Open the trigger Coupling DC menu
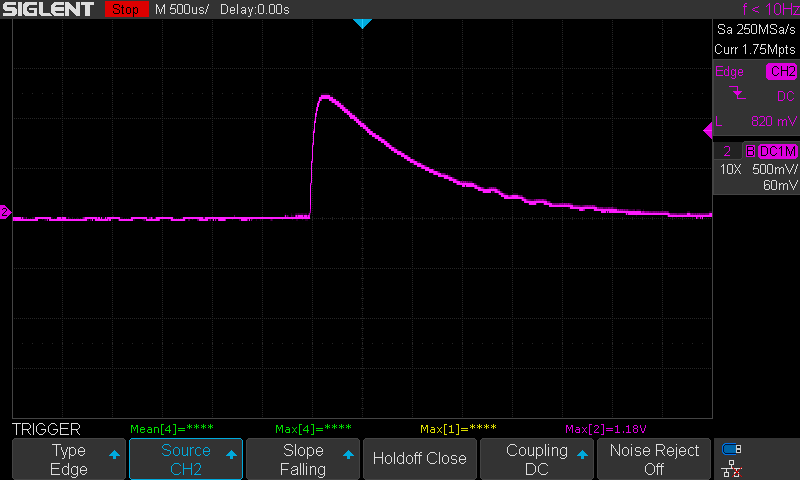Image resolution: width=800 pixels, height=480 pixels. click(x=537, y=459)
